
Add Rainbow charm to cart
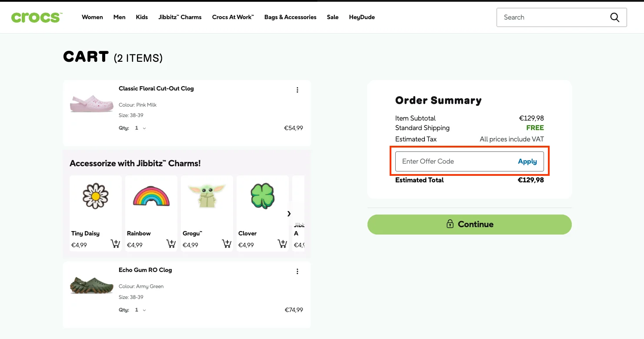click(171, 244)
